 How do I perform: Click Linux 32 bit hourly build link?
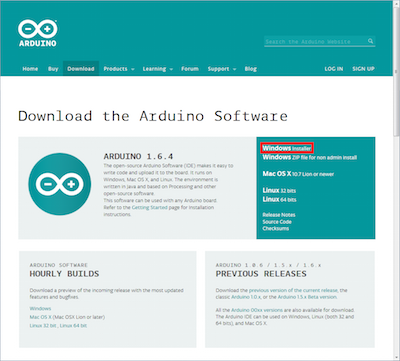[43, 326]
